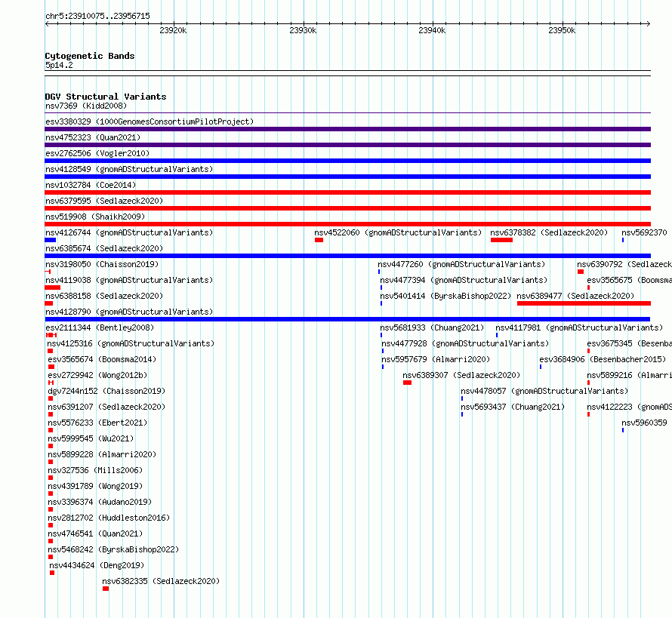This screenshot has width=672, height=618.
Task: Click nsv5692370 variant label
Action: click(x=644, y=232)
